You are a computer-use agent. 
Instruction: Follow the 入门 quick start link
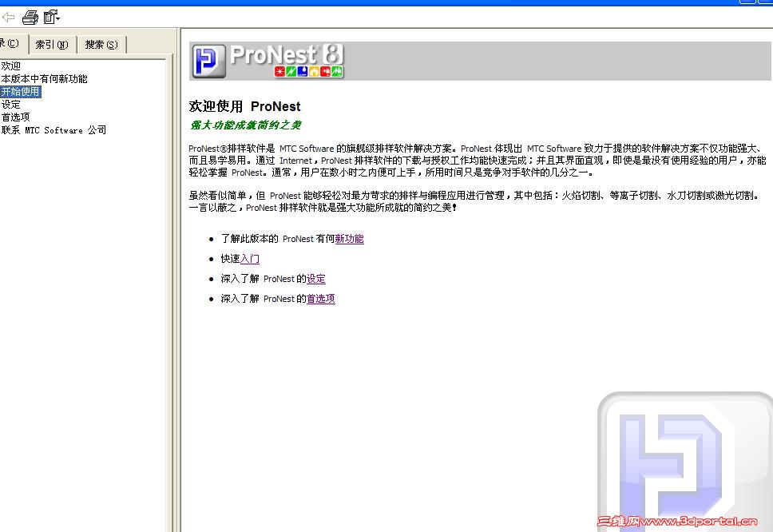click(249, 259)
